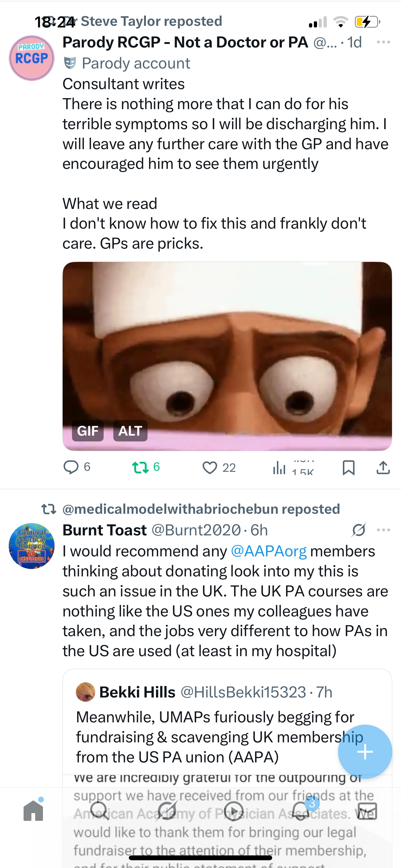Open the video tab in bottom bar
This screenshot has height=868, width=401.
coord(233,811)
